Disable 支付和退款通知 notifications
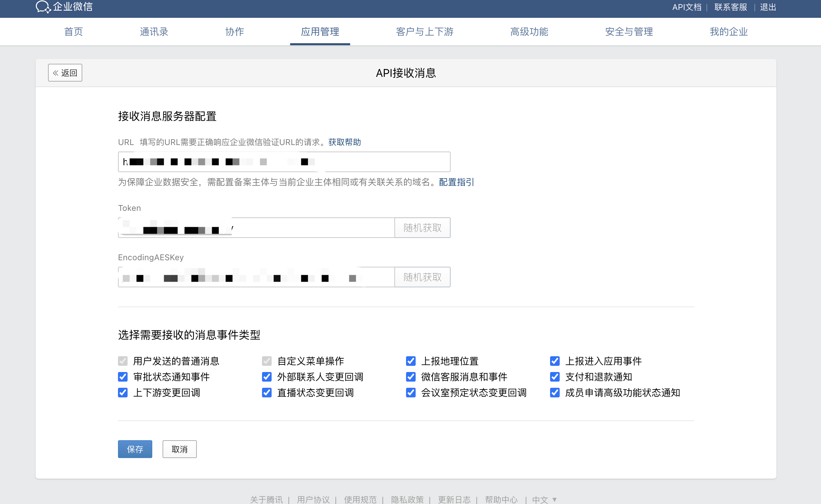 pos(555,377)
